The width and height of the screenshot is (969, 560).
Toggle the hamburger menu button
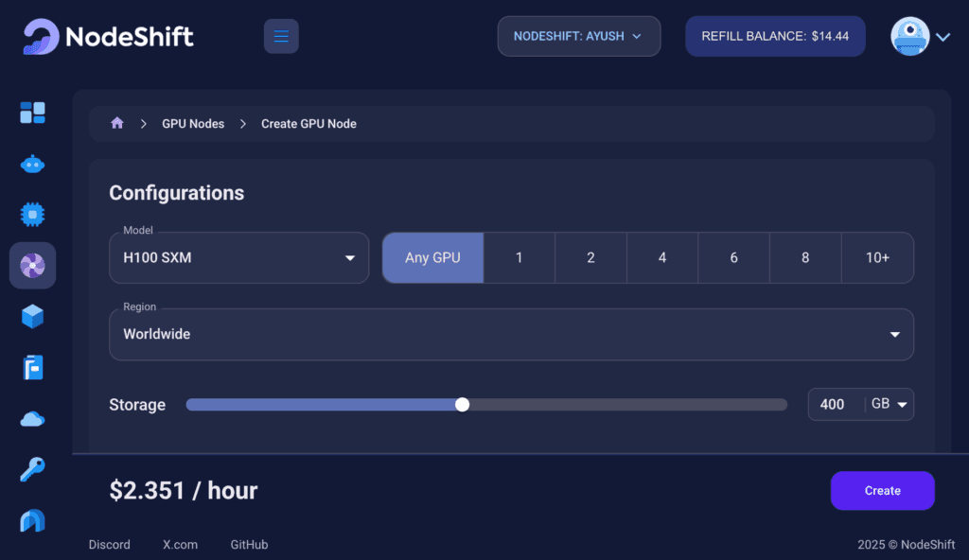pyautogui.click(x=281, y=37)
